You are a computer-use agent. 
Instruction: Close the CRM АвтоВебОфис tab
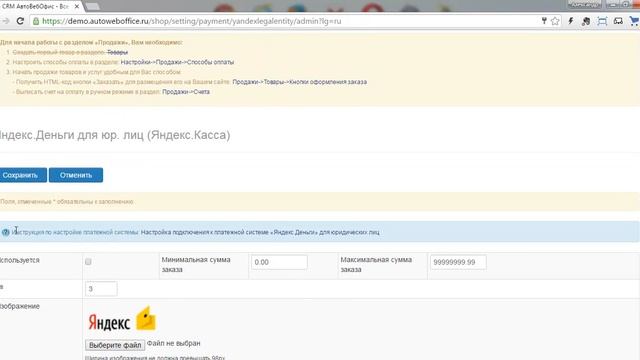(x=77, y=7)
